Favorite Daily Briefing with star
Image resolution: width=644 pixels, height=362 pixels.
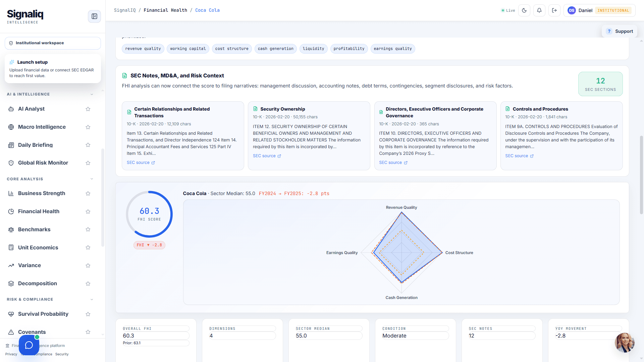click(88, 145)
